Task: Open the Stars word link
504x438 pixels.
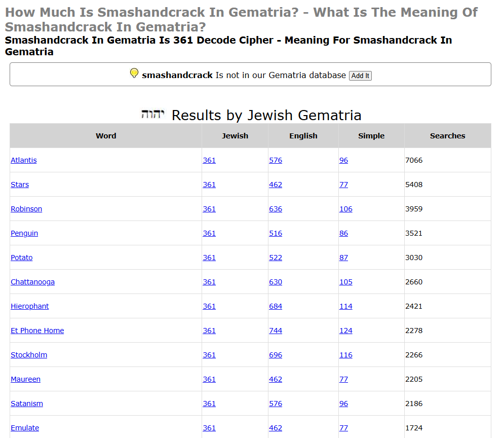Action: tap(20, 185)
